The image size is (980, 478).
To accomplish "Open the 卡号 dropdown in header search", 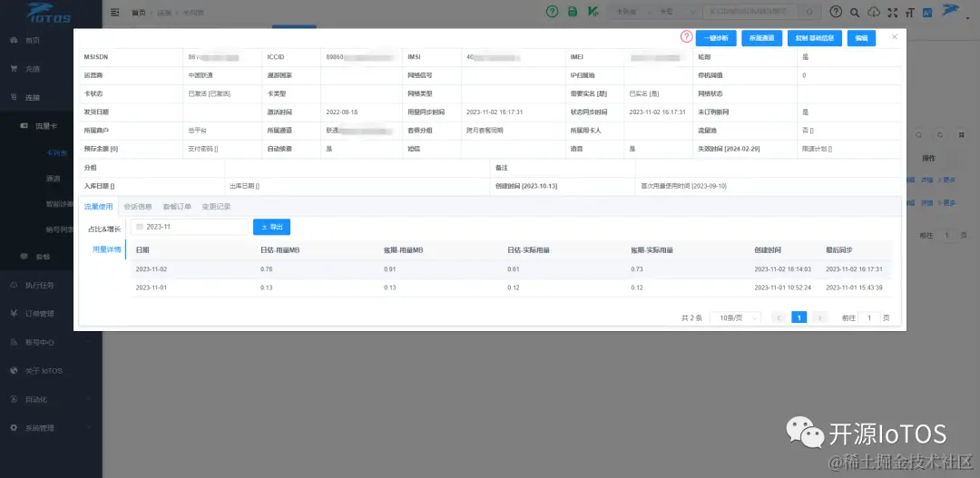I will 677,12.
